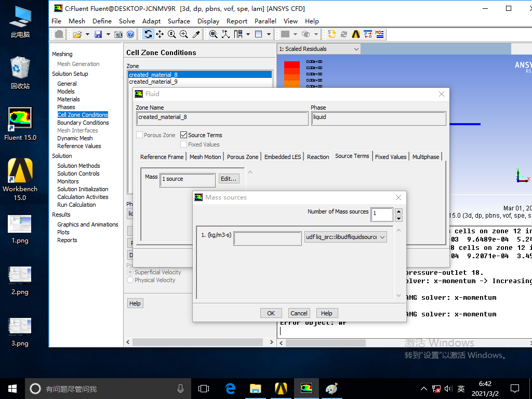Select the 1.png desktop file

click(x=20, y=229)
